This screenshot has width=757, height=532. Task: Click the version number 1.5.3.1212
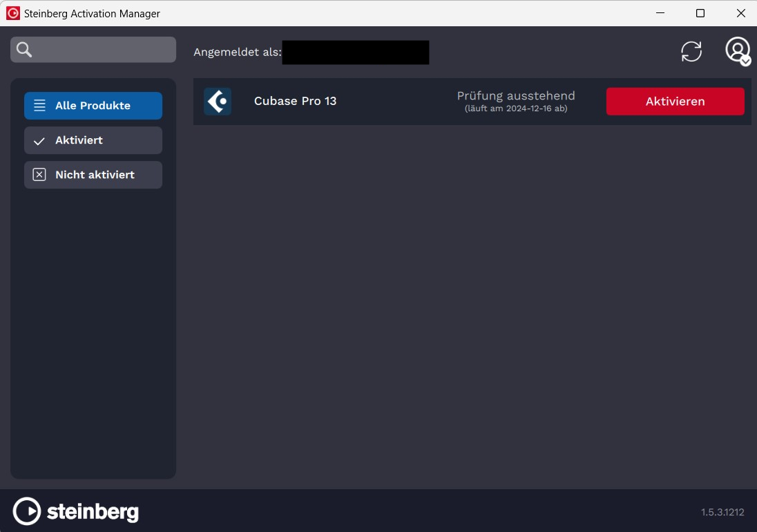pyautogui.click(x=722, y=512)
